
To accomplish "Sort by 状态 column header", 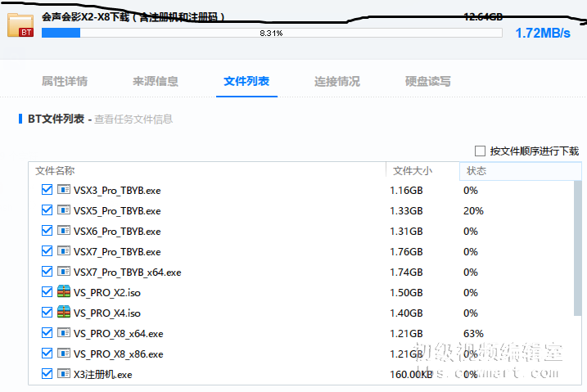I will 521,171.
